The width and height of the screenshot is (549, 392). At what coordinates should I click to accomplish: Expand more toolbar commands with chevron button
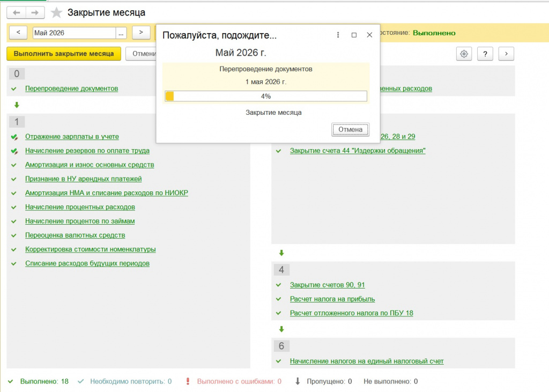click(x=506, y=54)
